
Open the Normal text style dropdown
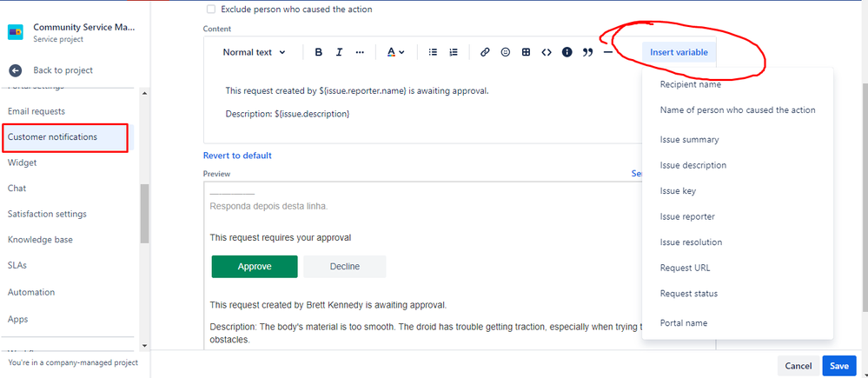pos(254,53)
